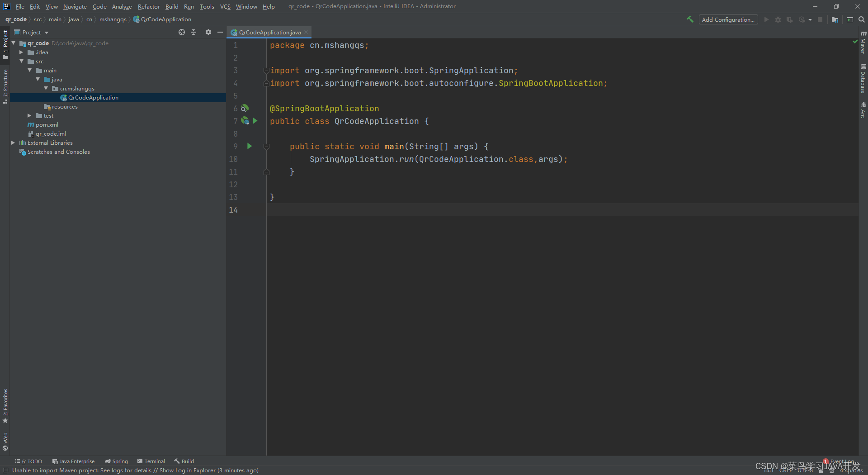Open the Project view dropdown
The width and height of the screenshot is (868, 475).
pos(31,32)
